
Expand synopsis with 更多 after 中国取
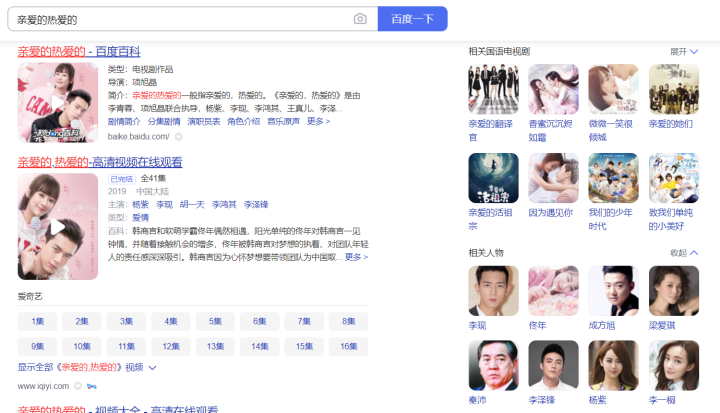click(356, 257)
